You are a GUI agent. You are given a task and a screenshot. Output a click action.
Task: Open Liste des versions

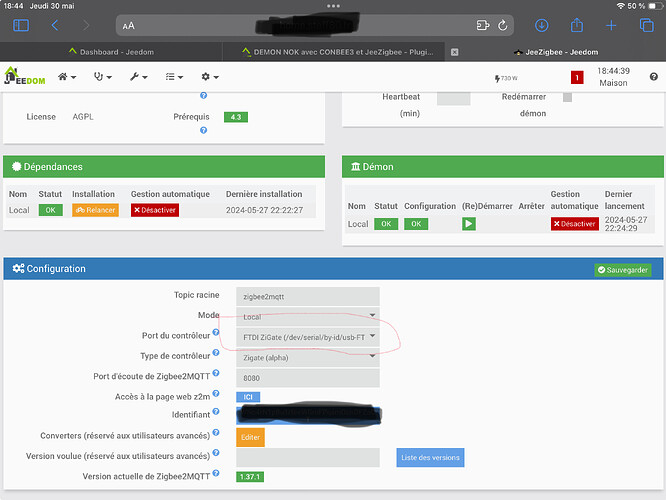tap(430, 458)
